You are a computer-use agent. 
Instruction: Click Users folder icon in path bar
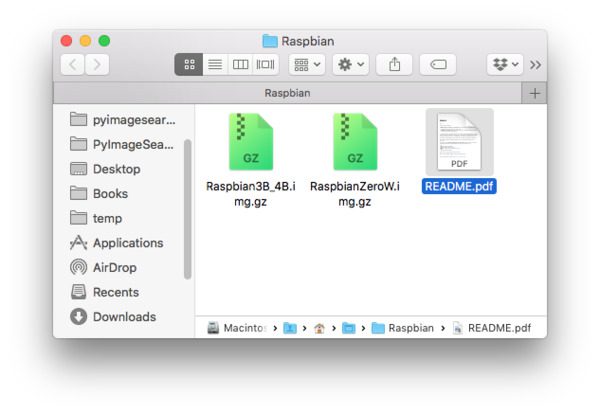coord(290,328)
